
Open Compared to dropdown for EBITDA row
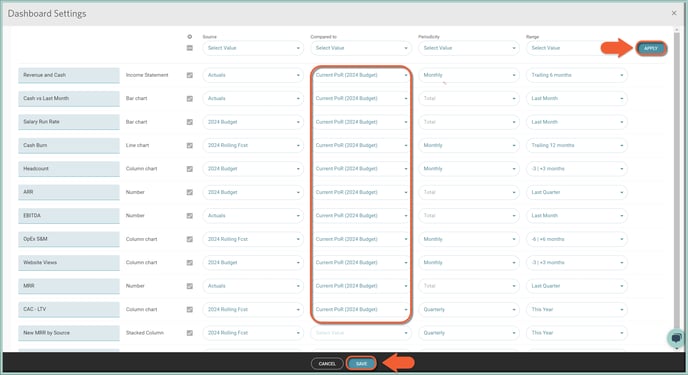(x=361, y=215)
